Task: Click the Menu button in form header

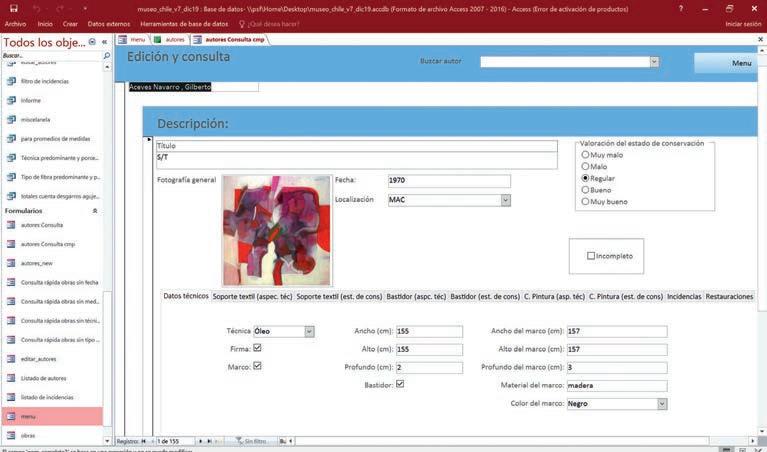Action: (x=725, y=63)
